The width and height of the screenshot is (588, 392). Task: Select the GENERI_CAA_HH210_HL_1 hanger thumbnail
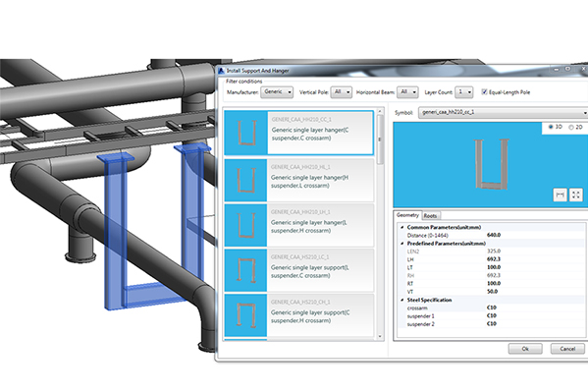[245, 180]
